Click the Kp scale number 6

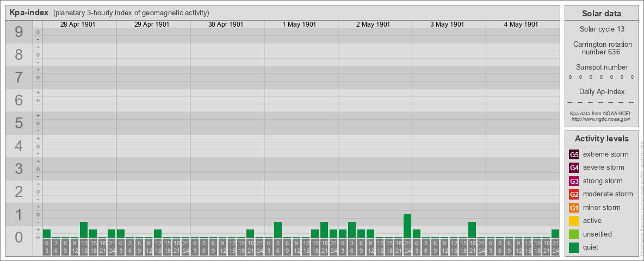(19, 100)
